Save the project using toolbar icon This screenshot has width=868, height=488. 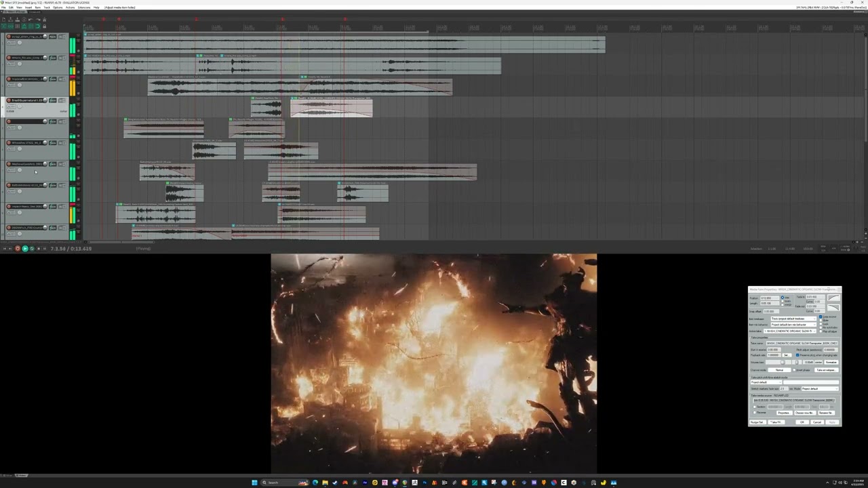coord(16,20)
